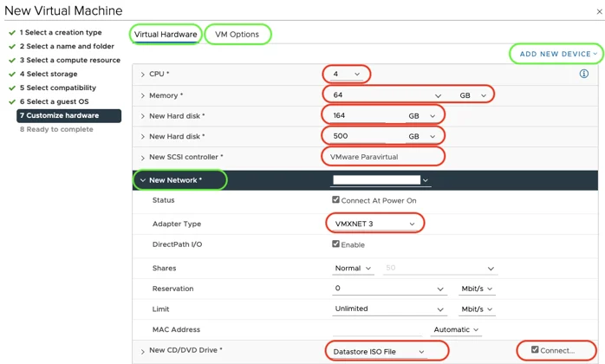
Task: Open the Adapter Type VMXNET 3 dropdown
Action: pos(374,224)
